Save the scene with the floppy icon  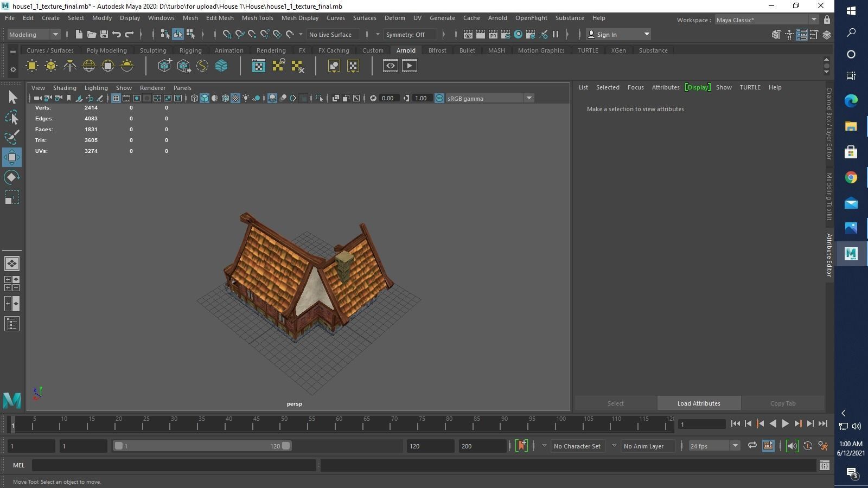pos(104,34)
